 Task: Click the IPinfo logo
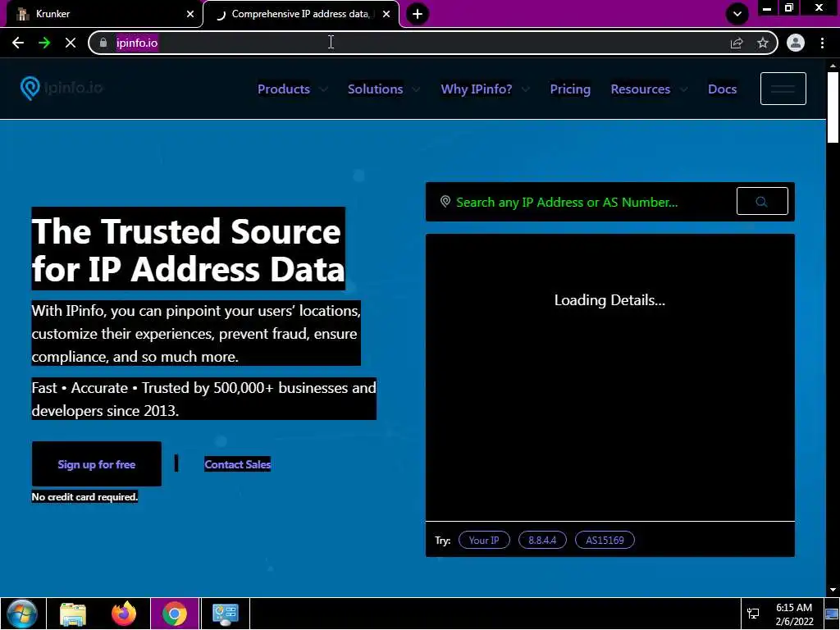coord(61,88)
